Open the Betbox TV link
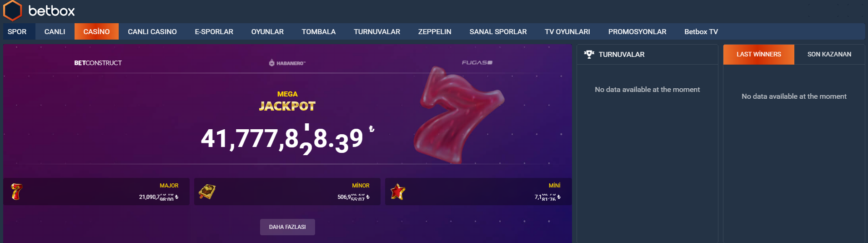Screen dimensions: 868x243 coord(701,31)
